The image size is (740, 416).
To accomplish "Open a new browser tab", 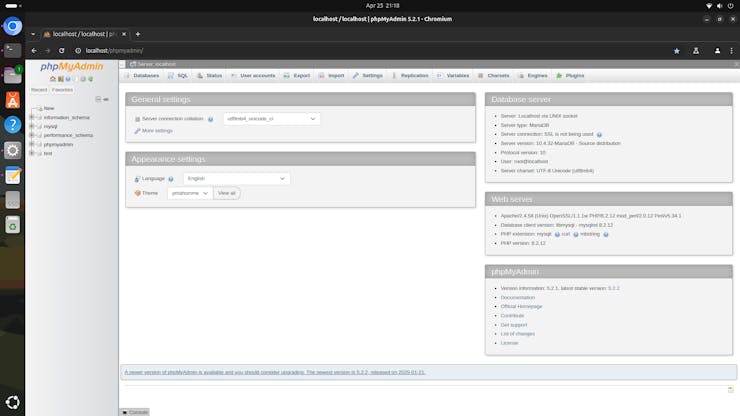I will click(138, 34).
